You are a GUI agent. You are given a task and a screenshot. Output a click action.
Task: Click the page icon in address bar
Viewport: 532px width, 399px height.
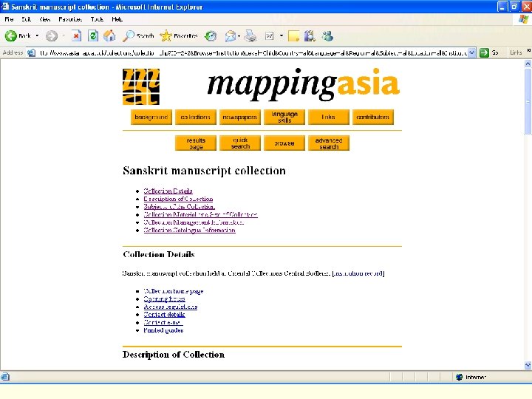(x=32, y=52)
